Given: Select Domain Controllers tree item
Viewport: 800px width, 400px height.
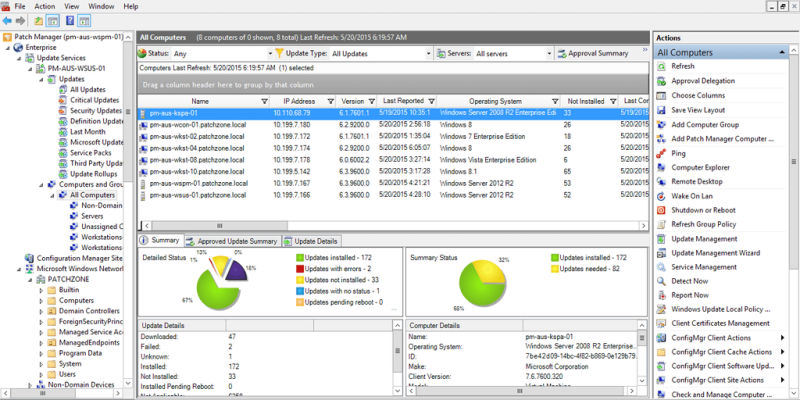Looking at the screenshot, I should tap(89, 311).
